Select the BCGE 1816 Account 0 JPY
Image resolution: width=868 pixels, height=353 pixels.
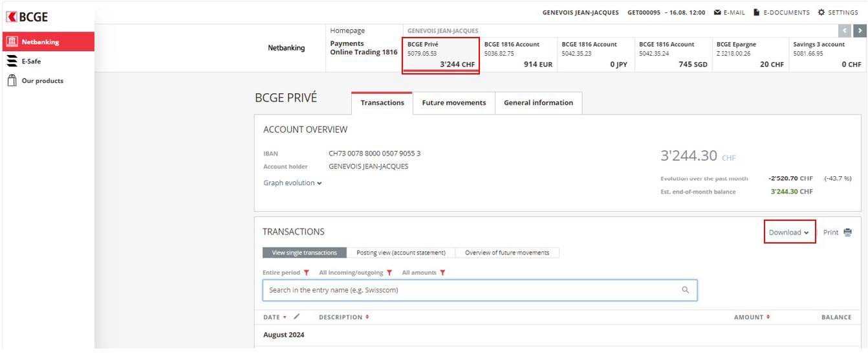point(595,55)
